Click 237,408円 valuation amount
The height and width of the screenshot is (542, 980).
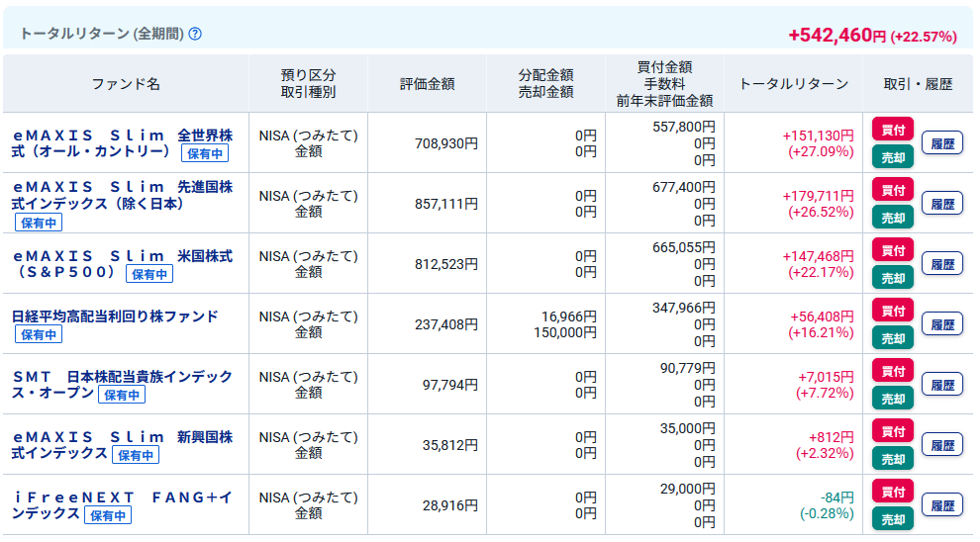[446, 324]
